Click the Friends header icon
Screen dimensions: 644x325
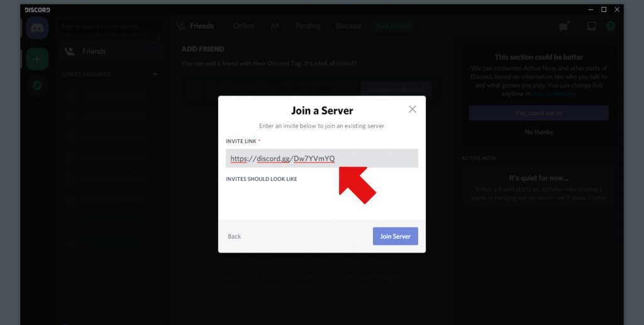pyautogui.click(x=180, y=26)
